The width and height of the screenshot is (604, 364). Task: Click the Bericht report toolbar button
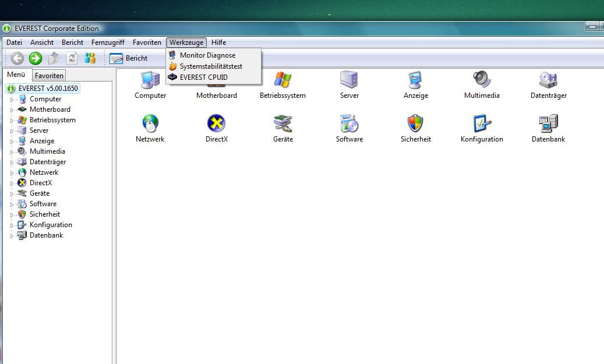[129, 58]
